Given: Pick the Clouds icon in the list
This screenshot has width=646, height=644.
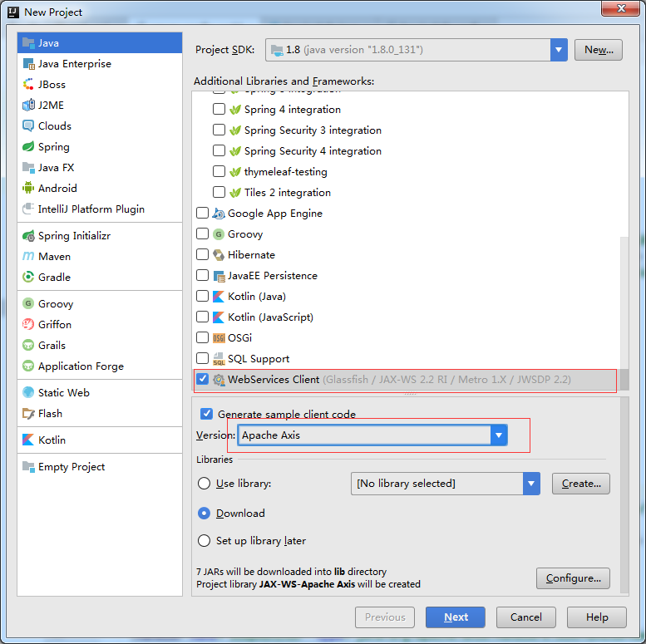Looking at the screenshot, I should [x=28, y=126].
